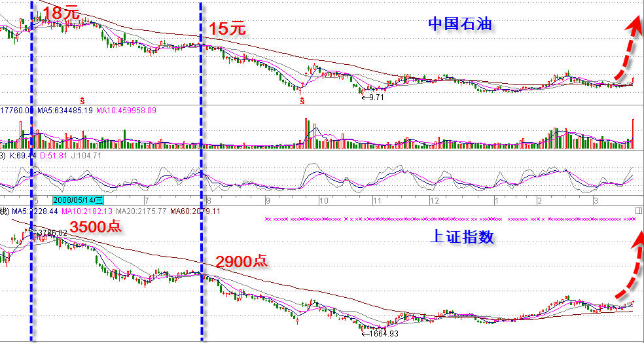This screenshot has height=343, width=644.
Task: Click month 3 on the time axis
Action: (x=595, y=201)
